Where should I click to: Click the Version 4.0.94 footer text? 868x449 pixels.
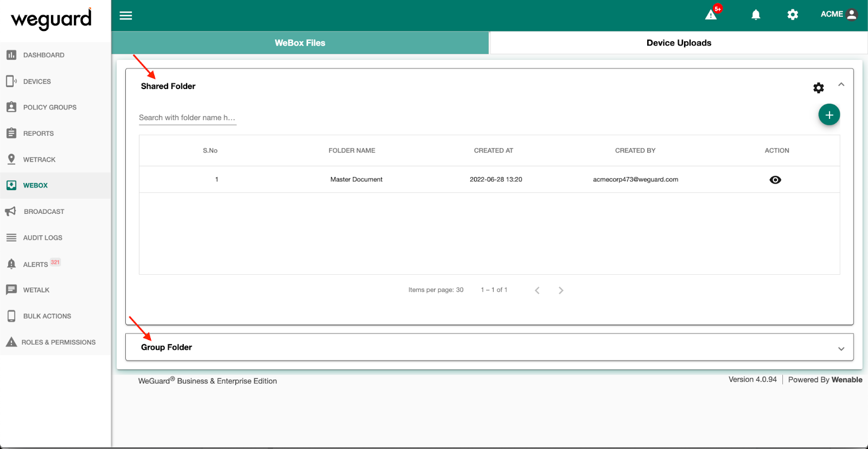752,380
